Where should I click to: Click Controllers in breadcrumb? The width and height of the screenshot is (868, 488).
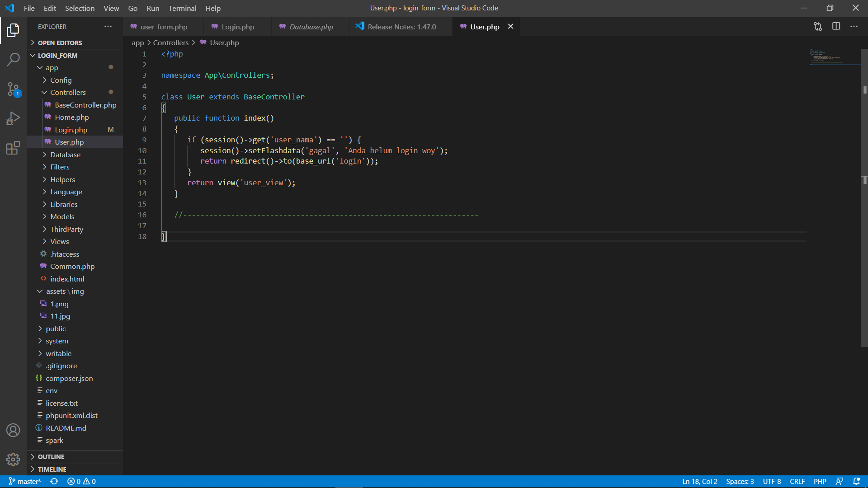click(170, 42)
